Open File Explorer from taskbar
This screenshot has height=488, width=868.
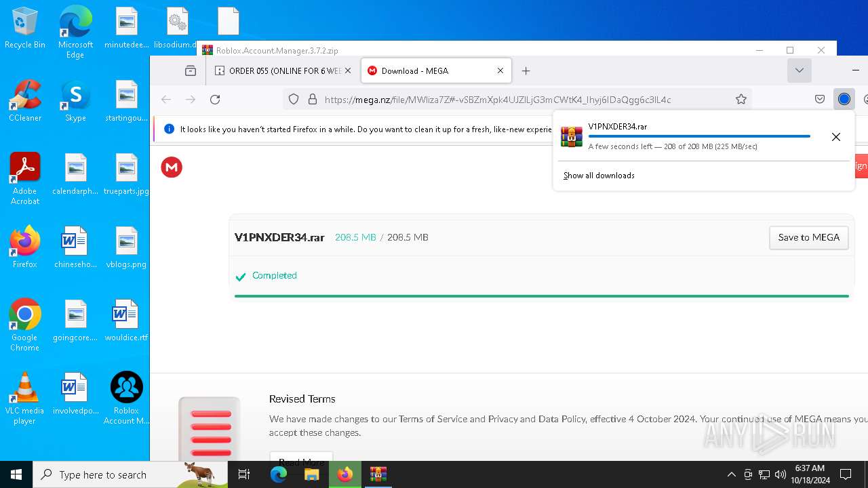click(x=312, y=474)
